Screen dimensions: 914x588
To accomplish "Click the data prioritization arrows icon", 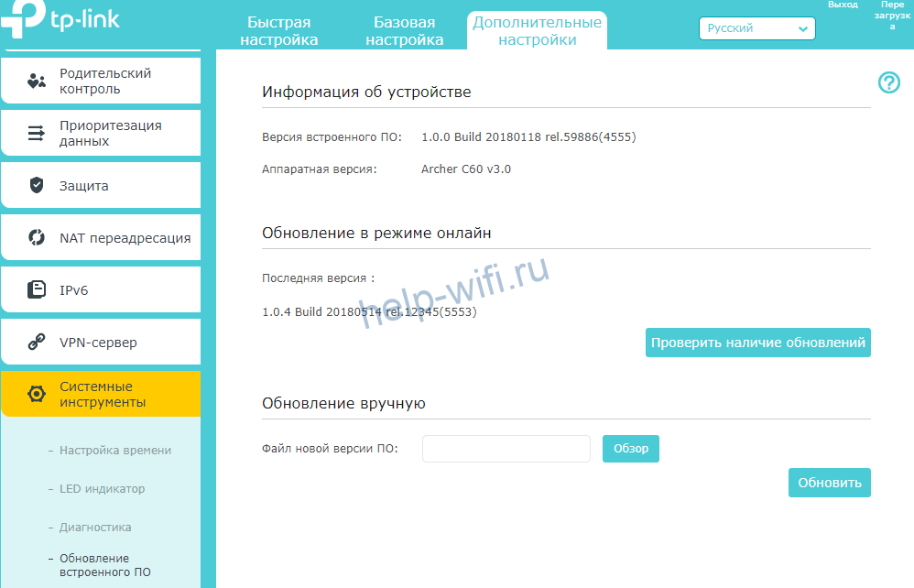I will point(37,134).
